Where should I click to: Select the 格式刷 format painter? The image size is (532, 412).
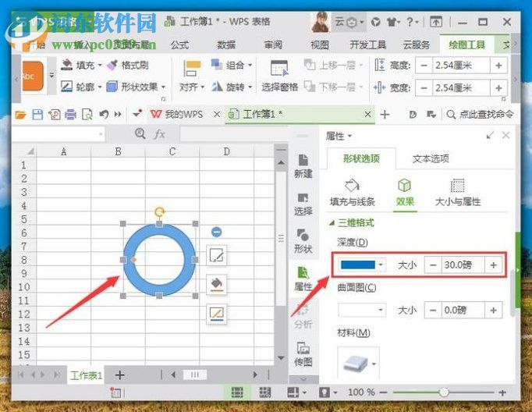point(128,66)
